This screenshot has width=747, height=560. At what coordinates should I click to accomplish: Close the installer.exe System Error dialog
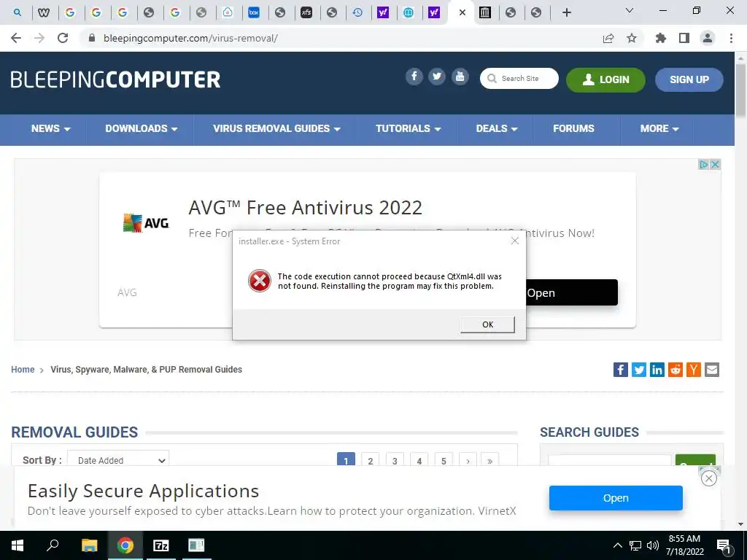click(x=514, y=241)
